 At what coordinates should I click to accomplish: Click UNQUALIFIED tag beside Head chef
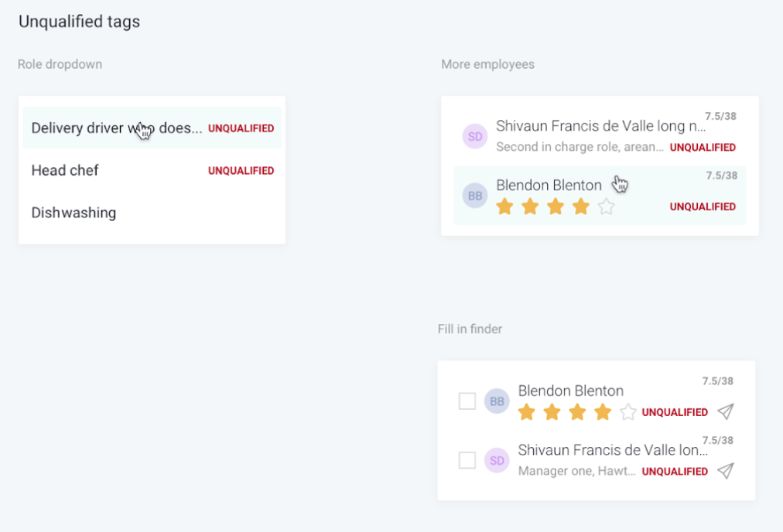(x=241, y=171)
